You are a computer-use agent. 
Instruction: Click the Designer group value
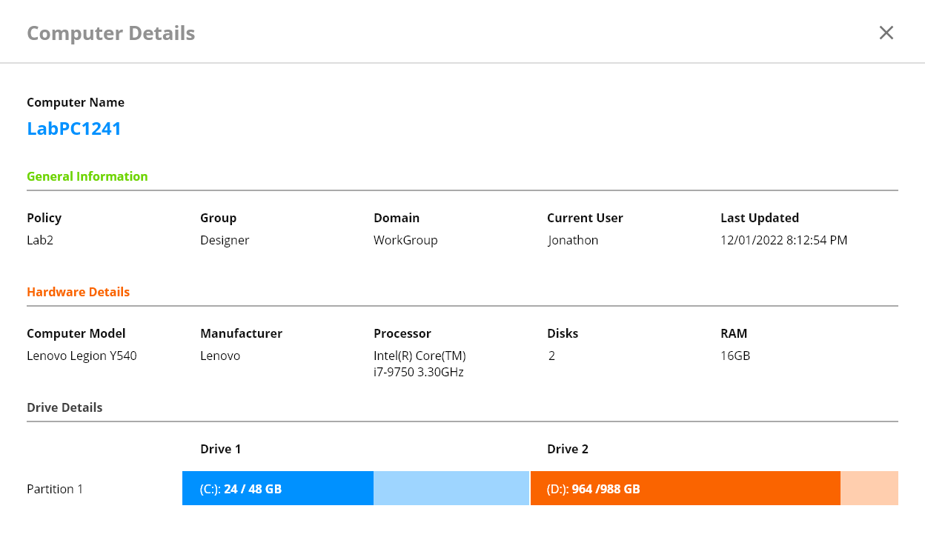coord(225,240)
